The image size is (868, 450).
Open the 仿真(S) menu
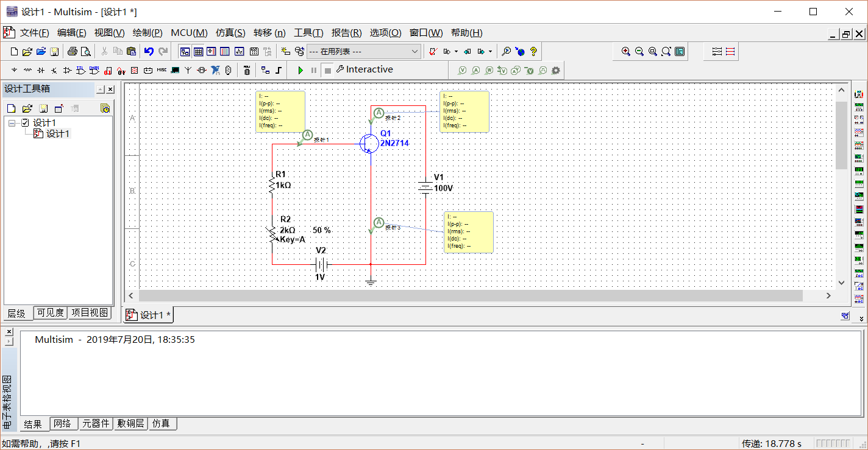coord(230,33)
